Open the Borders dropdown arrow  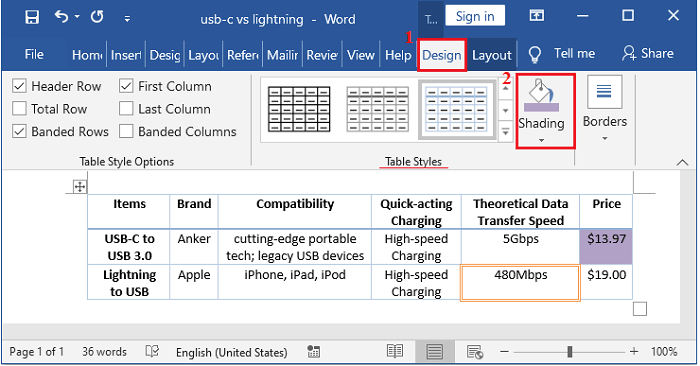pyautogui.click(x=604, y=138)
